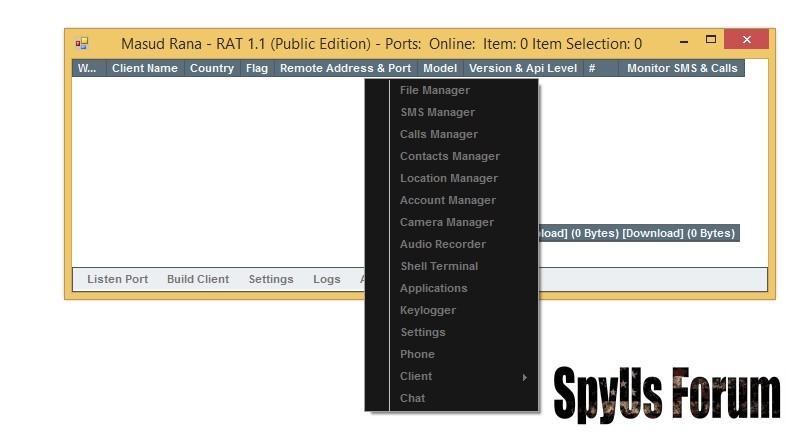Choose Calls Manager menu entry
796x436 pixels.
coord(438,135)
